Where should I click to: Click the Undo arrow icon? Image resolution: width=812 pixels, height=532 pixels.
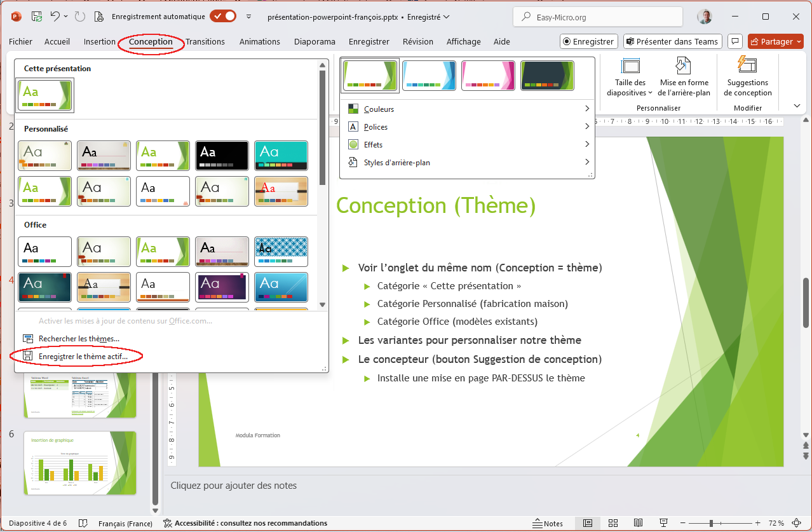pyautogui.click(x=55, y=17)
